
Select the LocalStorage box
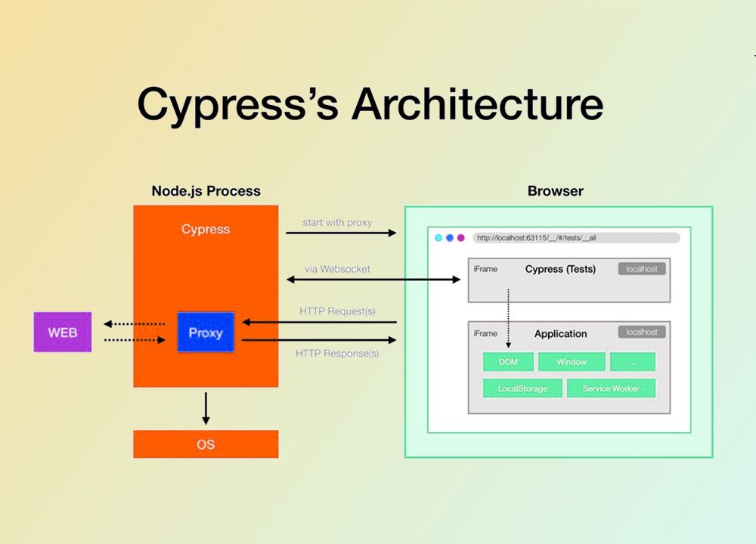pyautogui.click(x=522, y=388)
